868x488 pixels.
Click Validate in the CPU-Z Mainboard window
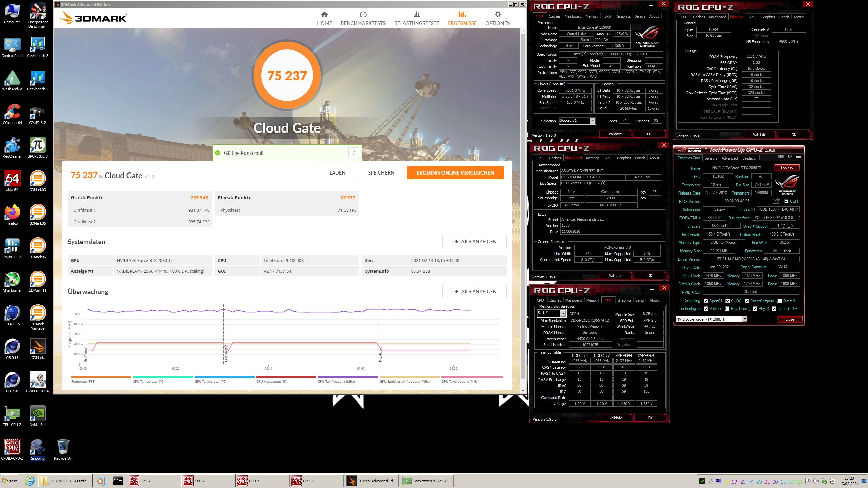point(615,276)
